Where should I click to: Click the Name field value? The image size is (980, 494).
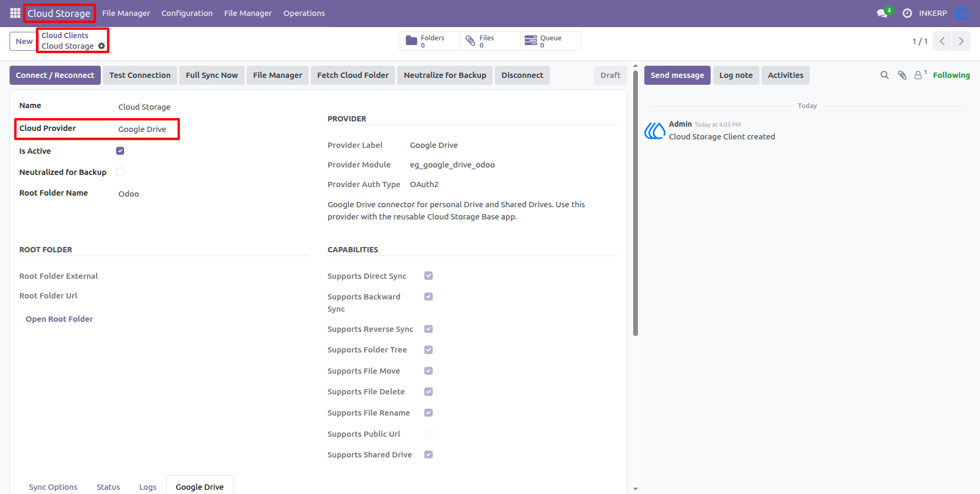[145, 107]
